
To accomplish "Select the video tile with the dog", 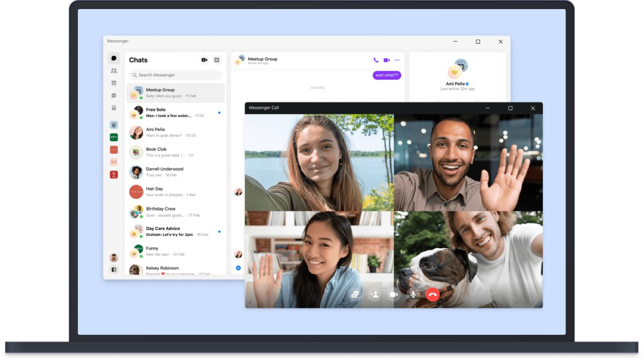I will [x=468, y=259].
